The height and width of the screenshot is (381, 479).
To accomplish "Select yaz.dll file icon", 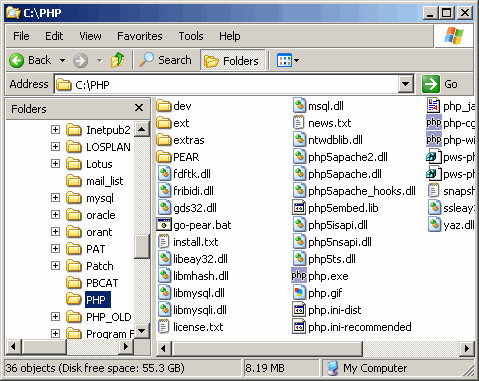I will 434,225.
